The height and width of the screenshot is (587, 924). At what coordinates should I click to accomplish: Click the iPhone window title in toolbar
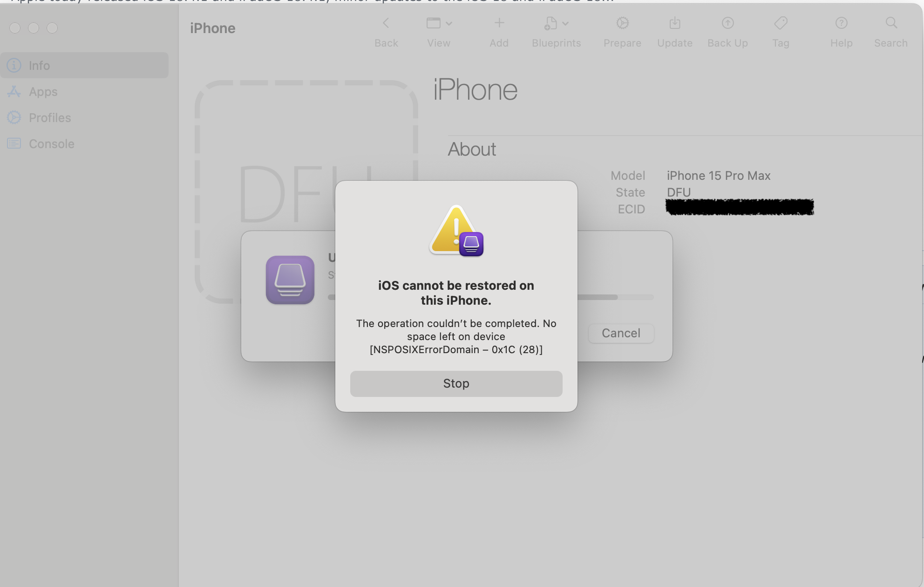pos(212,28)
